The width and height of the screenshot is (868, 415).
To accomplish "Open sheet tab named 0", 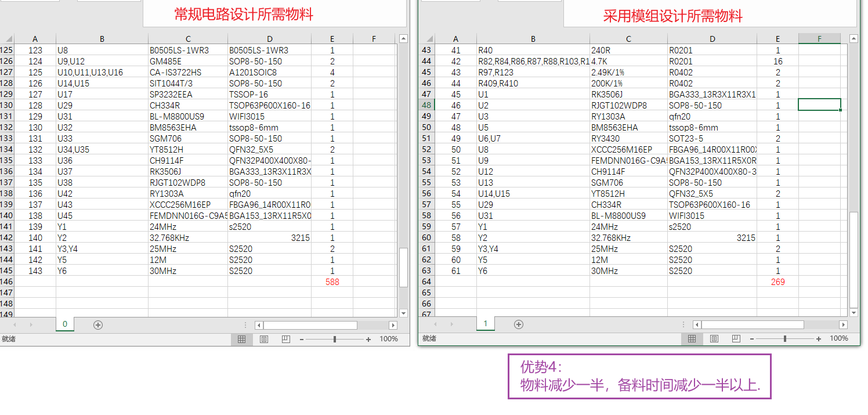I will coord(65,324).
